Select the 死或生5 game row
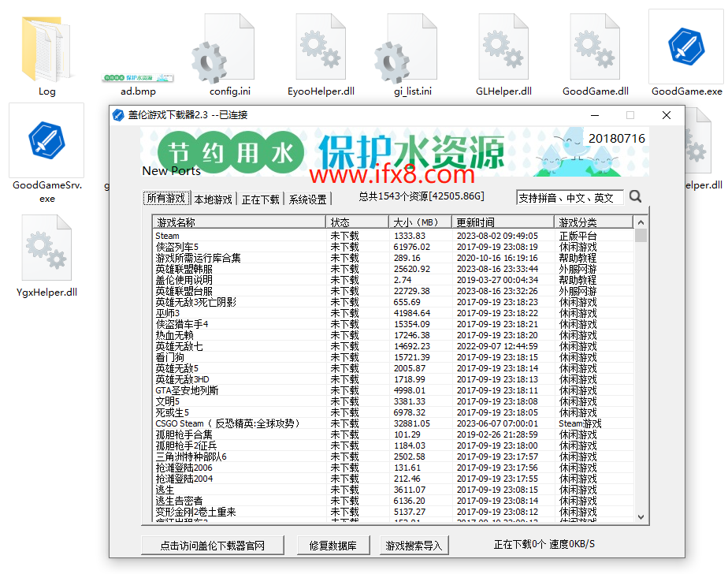 click(393, 412)
